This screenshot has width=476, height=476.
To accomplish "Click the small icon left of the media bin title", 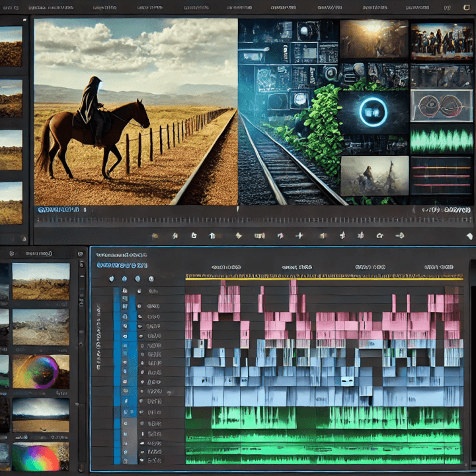I will pos(12,253).
